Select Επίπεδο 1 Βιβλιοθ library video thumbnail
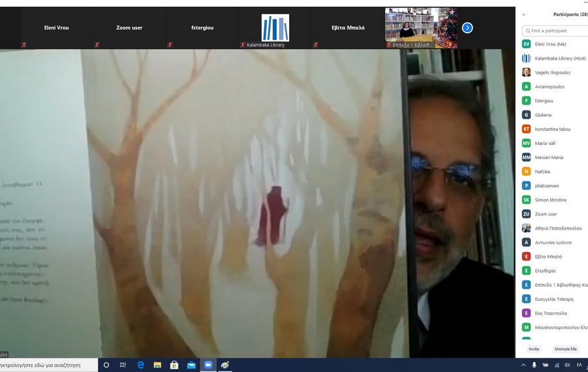Screen dimensions: 588x372 421,28
